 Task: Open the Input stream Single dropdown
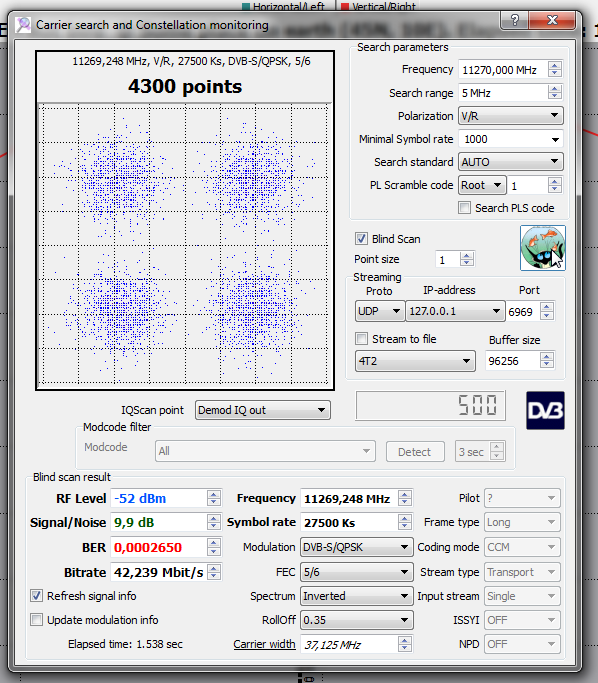click(x=522, y=596)
